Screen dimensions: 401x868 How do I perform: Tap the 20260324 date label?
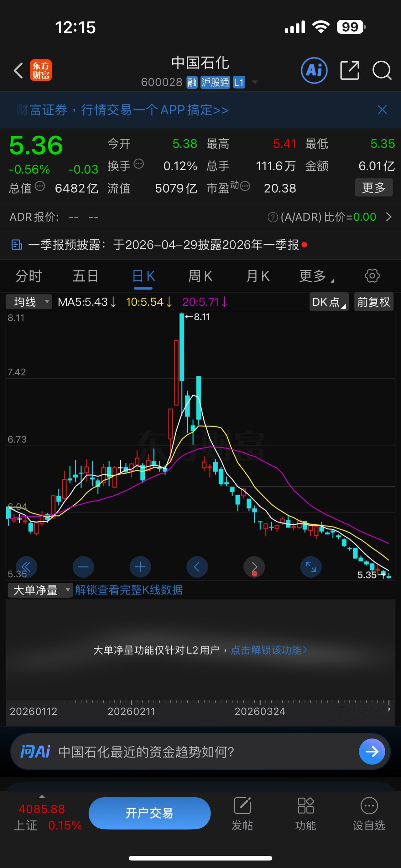pyautogui.click(x=260, y=711)
